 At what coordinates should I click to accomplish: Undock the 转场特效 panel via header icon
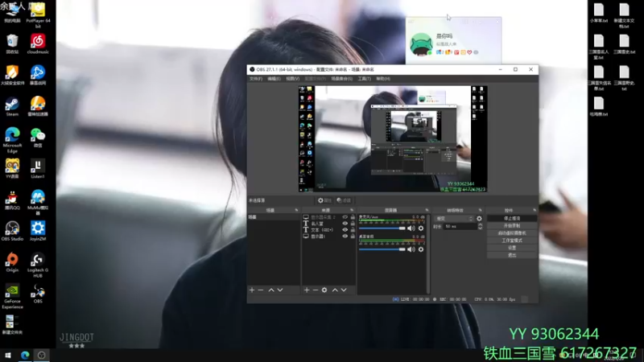480,210
